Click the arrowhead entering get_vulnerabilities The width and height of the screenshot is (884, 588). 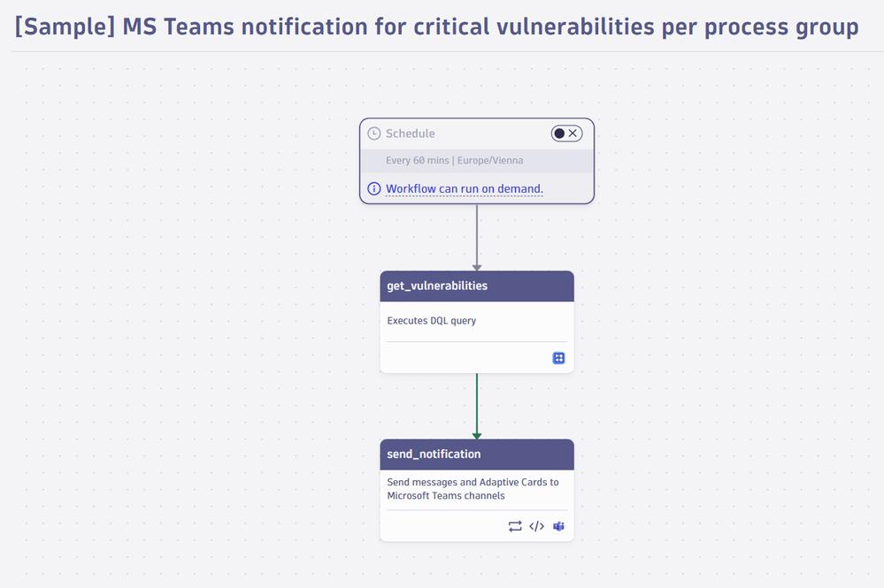tap(477, 268)
